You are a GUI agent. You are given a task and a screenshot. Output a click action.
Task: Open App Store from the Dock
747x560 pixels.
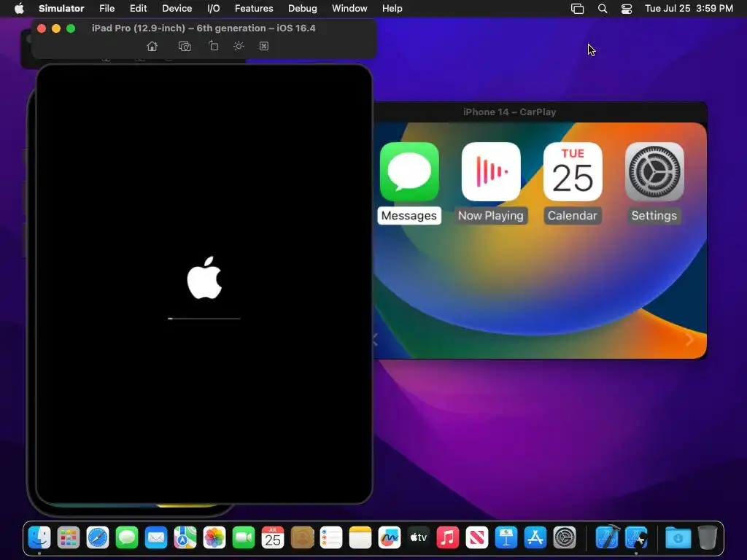535,538
